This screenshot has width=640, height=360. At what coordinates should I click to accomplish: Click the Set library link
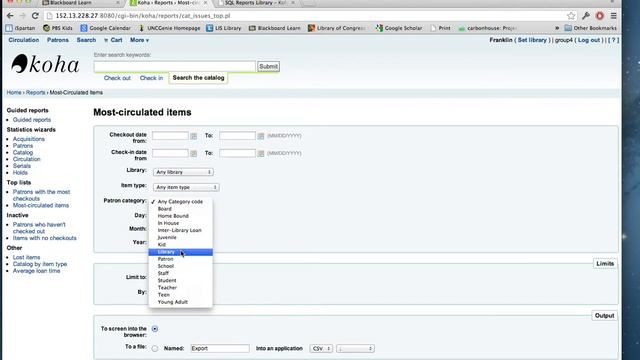(532, 40)
